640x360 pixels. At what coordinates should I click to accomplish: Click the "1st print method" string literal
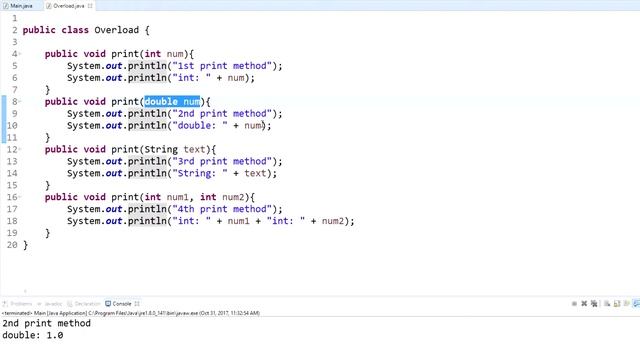(x=222, y=66)
